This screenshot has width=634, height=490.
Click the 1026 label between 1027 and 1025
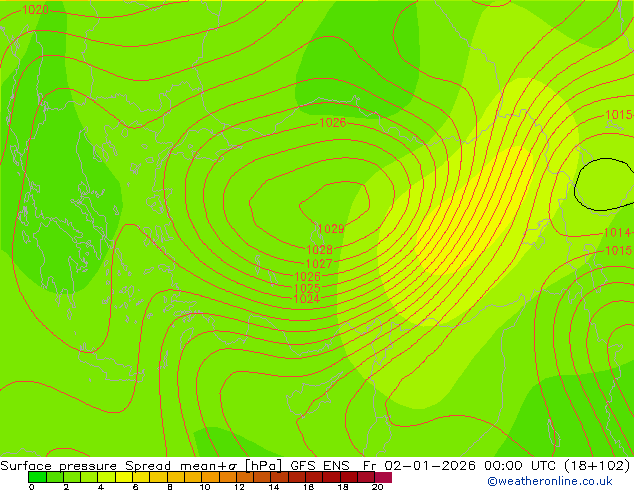[308, 277]
